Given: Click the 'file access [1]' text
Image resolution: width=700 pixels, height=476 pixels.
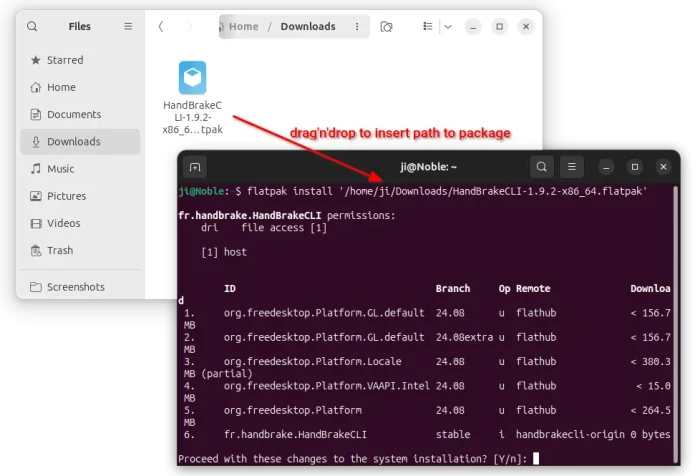Looking at the screenshot, I should pyautogui.click(x=284, y=228).
